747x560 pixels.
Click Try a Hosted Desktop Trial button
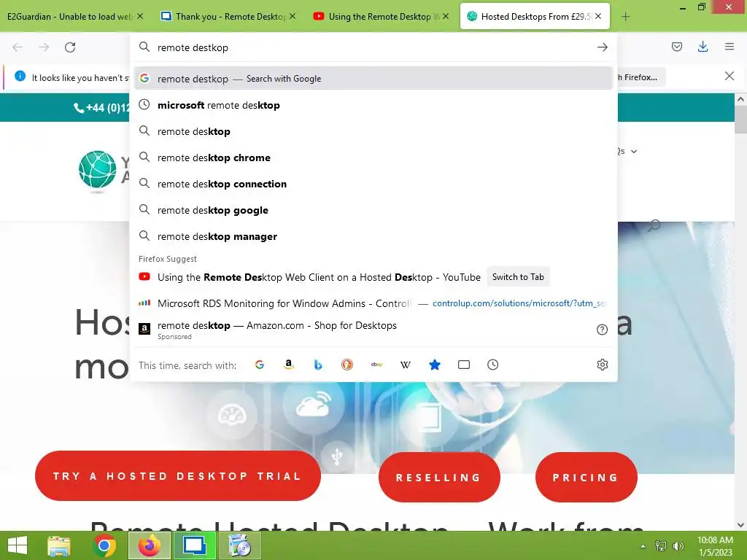[x=178, y=475]
